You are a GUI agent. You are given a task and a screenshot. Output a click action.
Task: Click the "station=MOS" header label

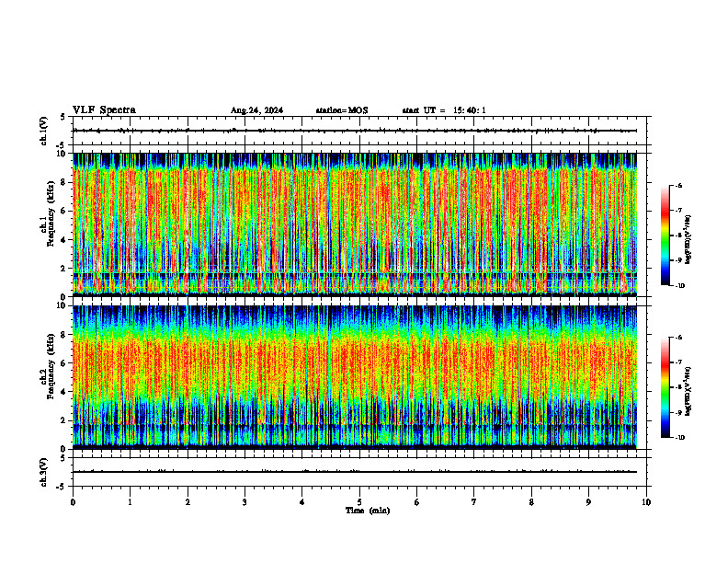pos(342,110)
